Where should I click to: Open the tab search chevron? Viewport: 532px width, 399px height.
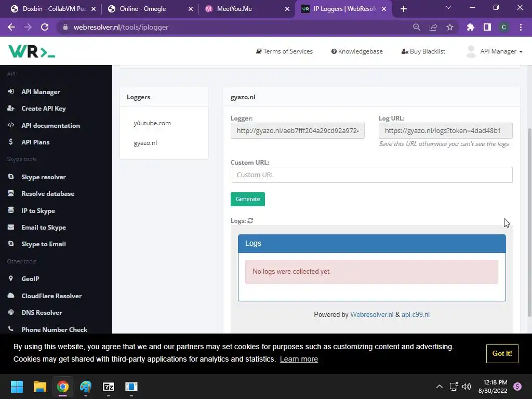pos(448,7)
